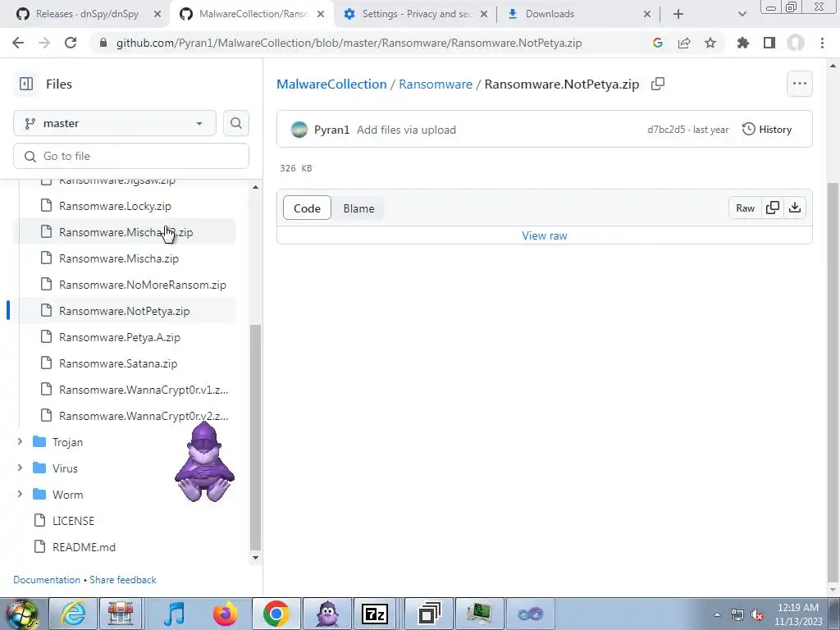Image resolution: width=840 pixels, height=630 pixels.
Task: Open 7-Zip from taskbar
Action: [x=375, y=614]
